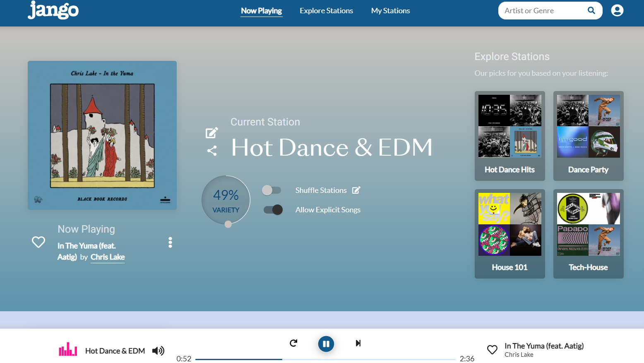
Task: Select the Now Playing tab
Action: 262,11
